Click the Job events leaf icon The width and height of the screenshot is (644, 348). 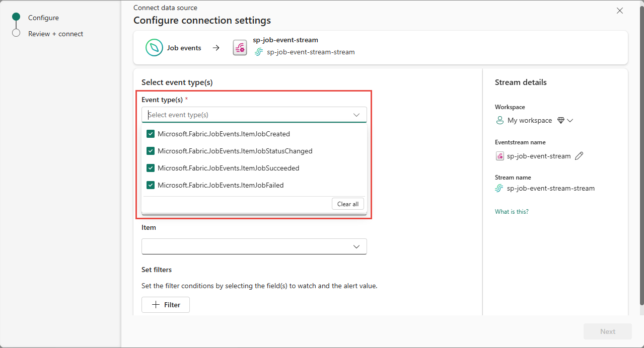154,48
